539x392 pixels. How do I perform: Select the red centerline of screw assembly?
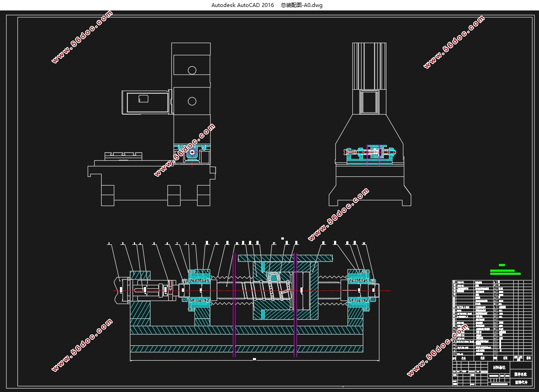tap(252, 291)
